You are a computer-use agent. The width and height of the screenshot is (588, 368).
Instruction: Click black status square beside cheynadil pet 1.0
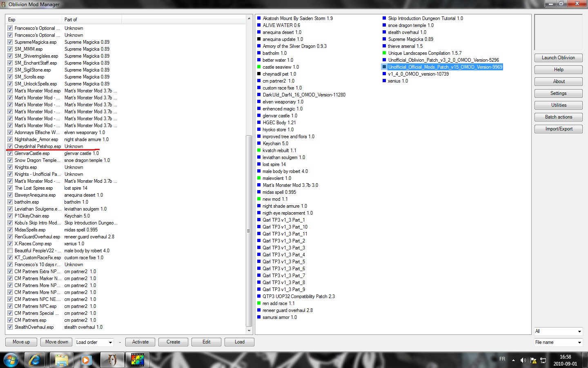click(x=259, y=74)
